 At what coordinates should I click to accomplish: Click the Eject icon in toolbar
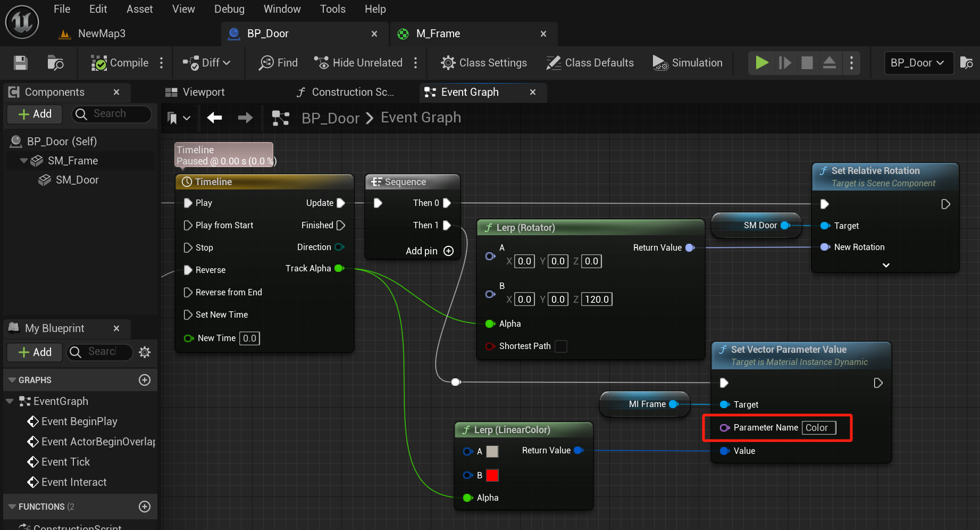coord(830,63)
